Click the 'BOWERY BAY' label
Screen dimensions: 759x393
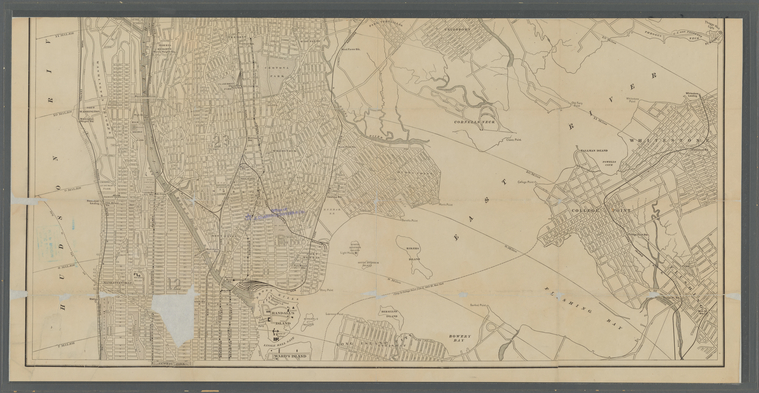tap(459, 338)
